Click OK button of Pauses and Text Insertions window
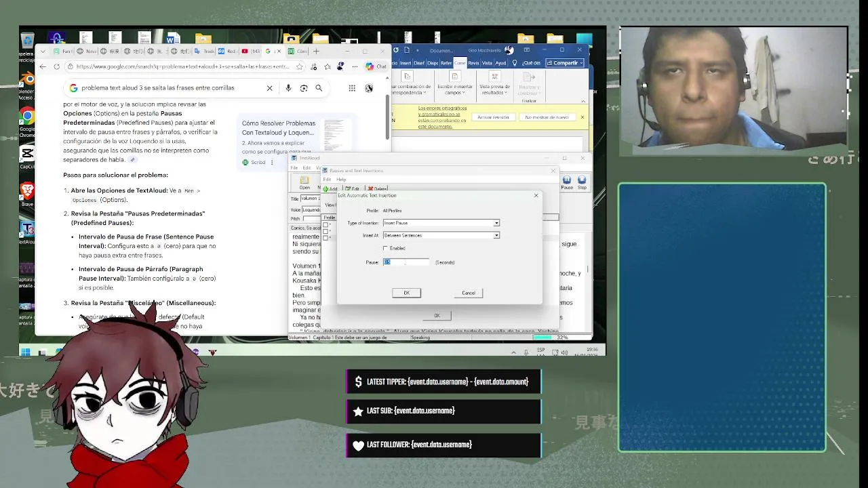This screenshot has width=868, height=488. click(x=437, y=315)
